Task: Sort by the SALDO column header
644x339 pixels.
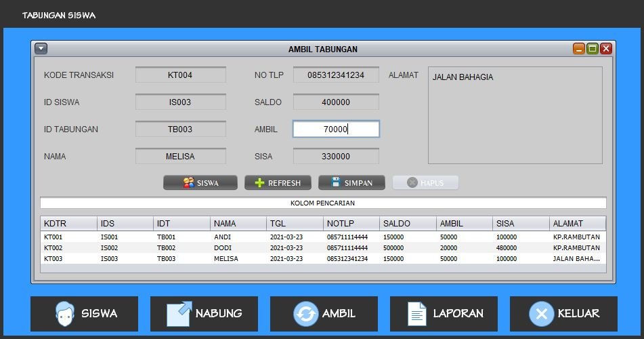Action: point(408,224)
